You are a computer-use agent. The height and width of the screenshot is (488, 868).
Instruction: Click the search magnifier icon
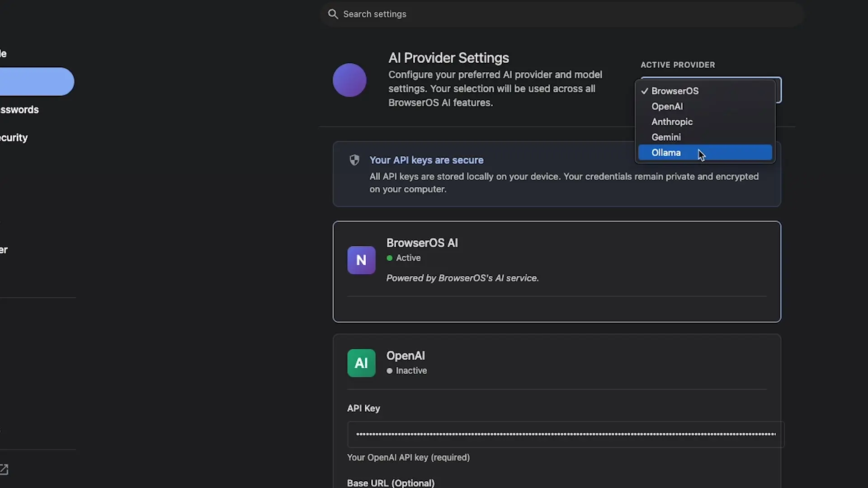(333, 14)
